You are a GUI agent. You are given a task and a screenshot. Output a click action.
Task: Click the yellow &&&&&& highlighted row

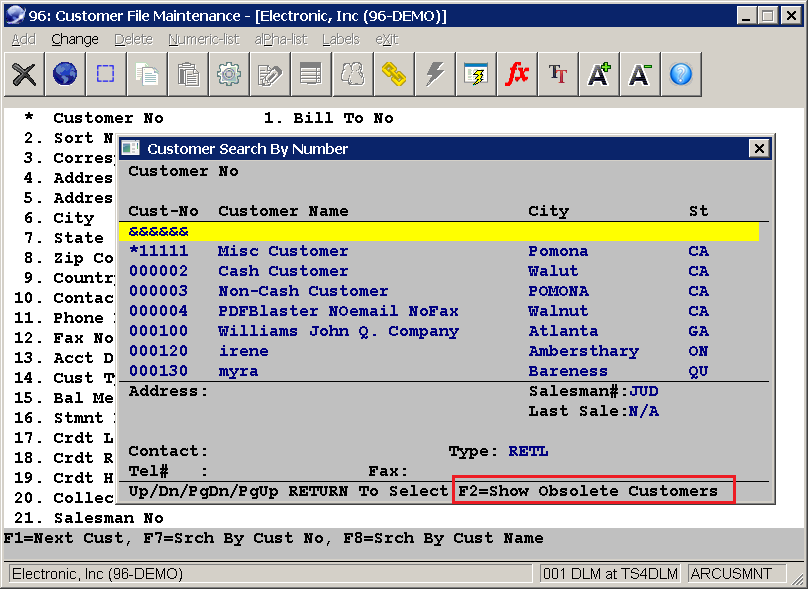click(x=439, y=231)
